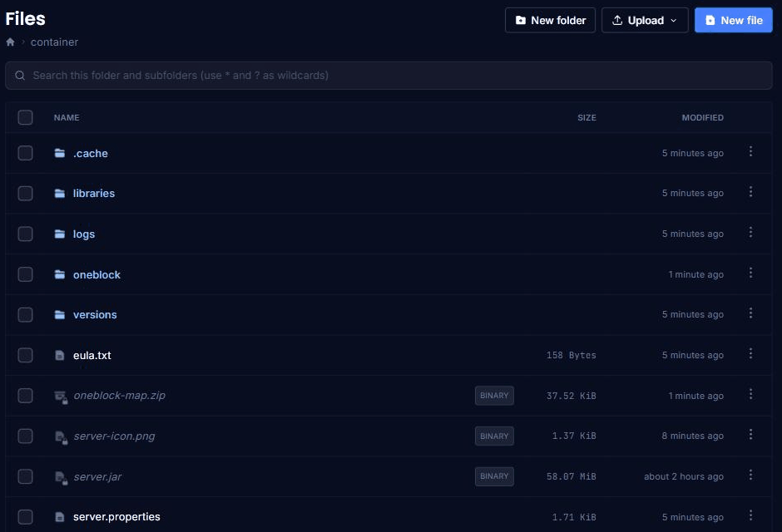Open the oneblock folder link

[x=97, y=274]
